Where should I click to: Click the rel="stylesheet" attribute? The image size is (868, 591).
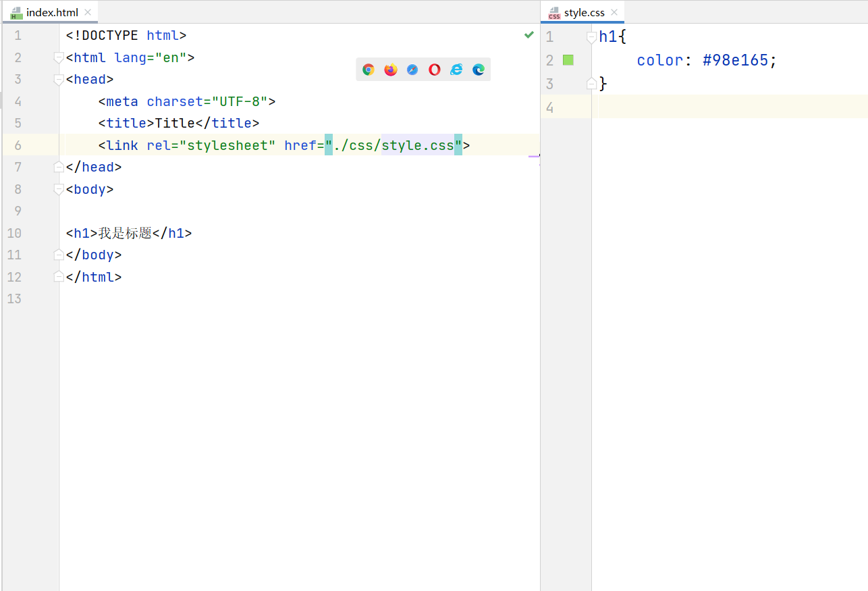(211, 145)
